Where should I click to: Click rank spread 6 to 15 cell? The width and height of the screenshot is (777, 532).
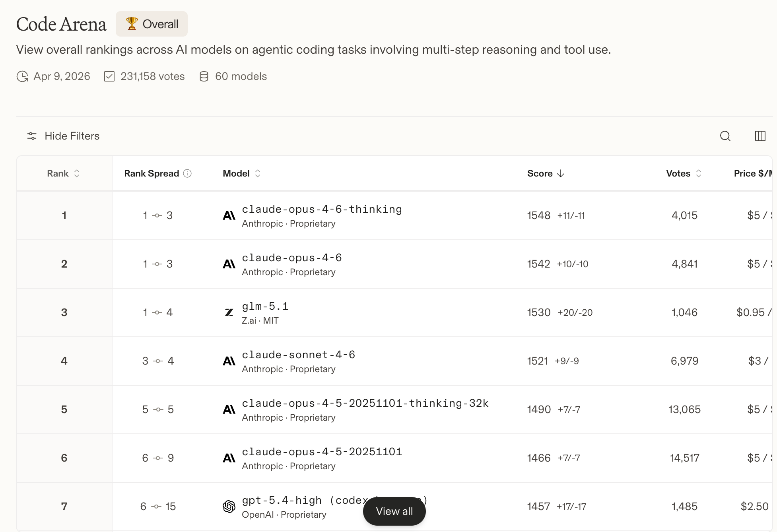click(158, 507)
